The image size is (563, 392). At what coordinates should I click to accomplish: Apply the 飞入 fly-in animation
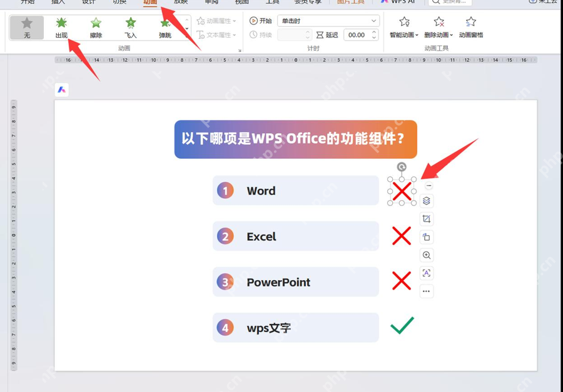131,28
